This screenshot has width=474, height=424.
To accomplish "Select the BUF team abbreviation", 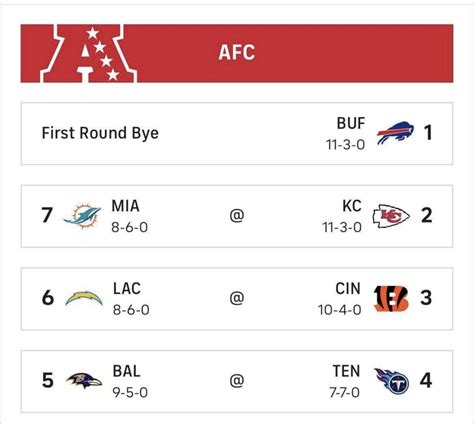I will pos(351,123).
